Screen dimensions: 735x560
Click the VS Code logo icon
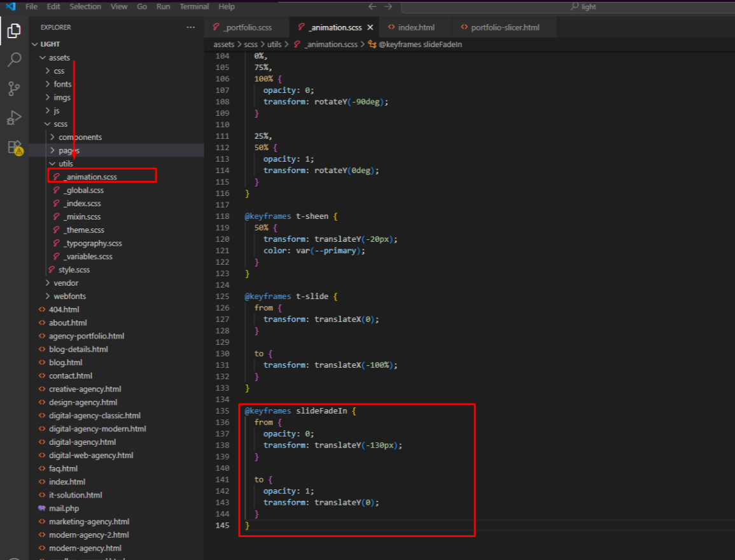[10, 6]
